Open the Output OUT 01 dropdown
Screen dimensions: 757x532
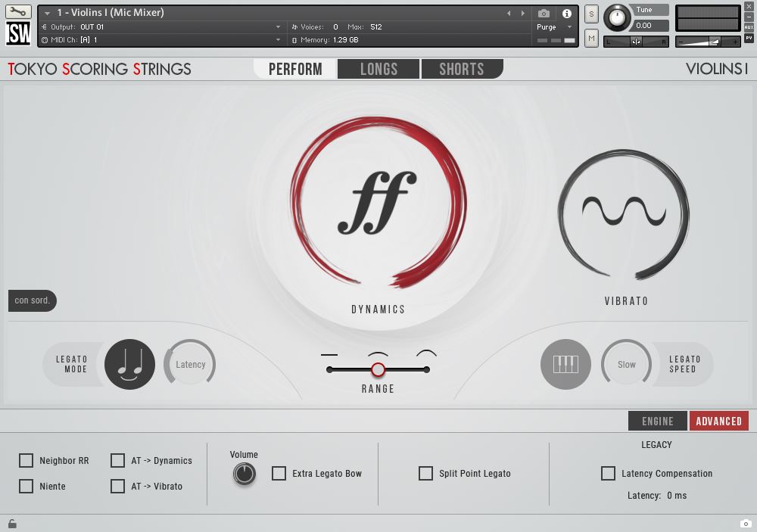click(162, 27)
